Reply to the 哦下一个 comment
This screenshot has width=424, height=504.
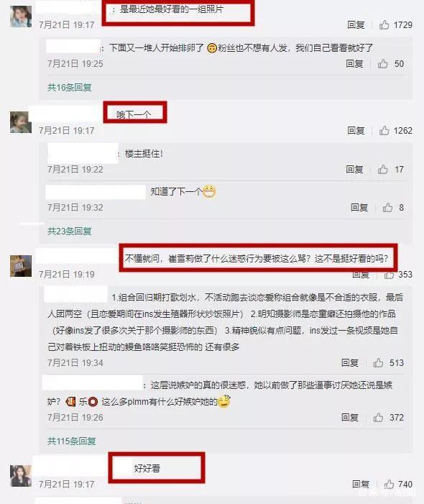click(356, 131)
